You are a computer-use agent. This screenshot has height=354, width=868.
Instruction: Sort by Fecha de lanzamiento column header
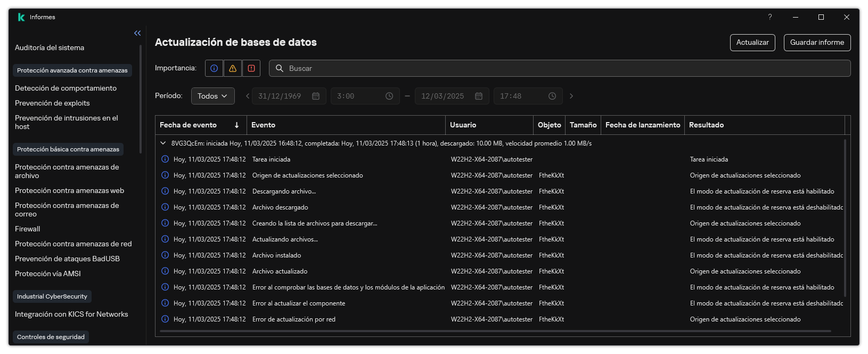click(x=643, y=125)
